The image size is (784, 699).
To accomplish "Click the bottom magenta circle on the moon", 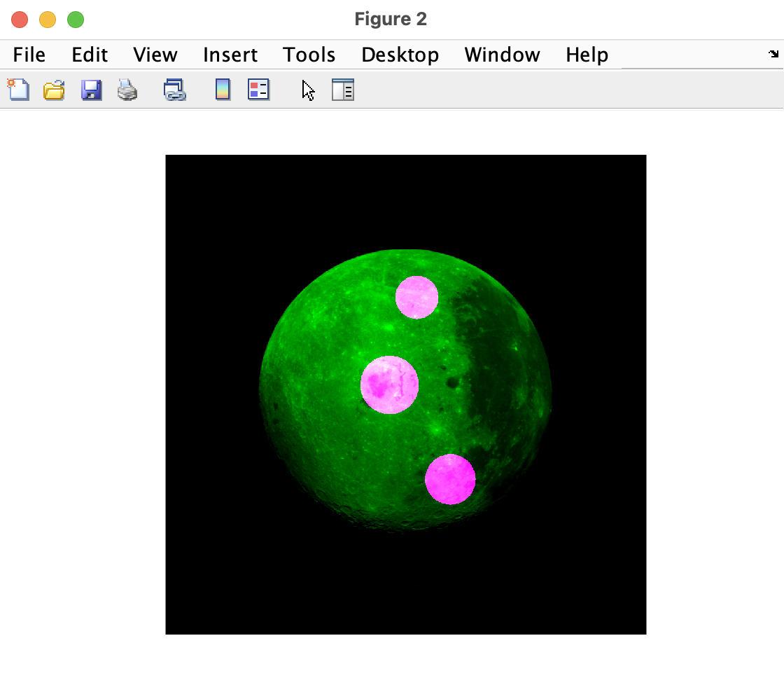I will 450,479.
